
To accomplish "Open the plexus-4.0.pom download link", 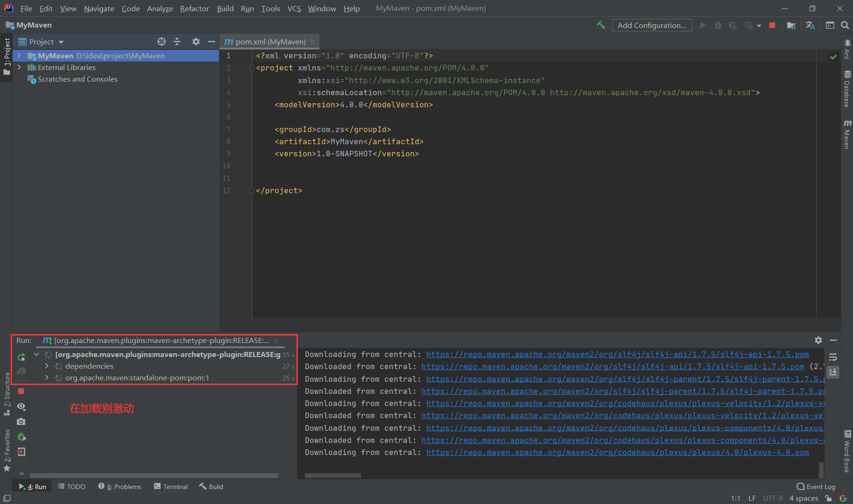I will tap(617, 452).
